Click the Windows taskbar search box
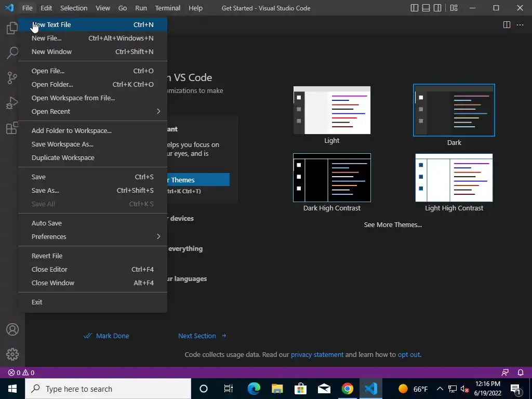The height and width of the screenshot is (399, 532). pos(108,389)
